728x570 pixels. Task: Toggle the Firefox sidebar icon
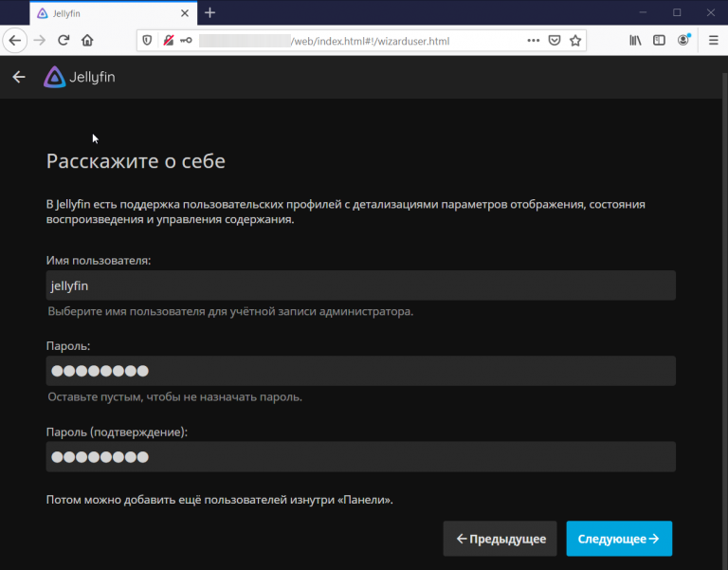point(659,41)
